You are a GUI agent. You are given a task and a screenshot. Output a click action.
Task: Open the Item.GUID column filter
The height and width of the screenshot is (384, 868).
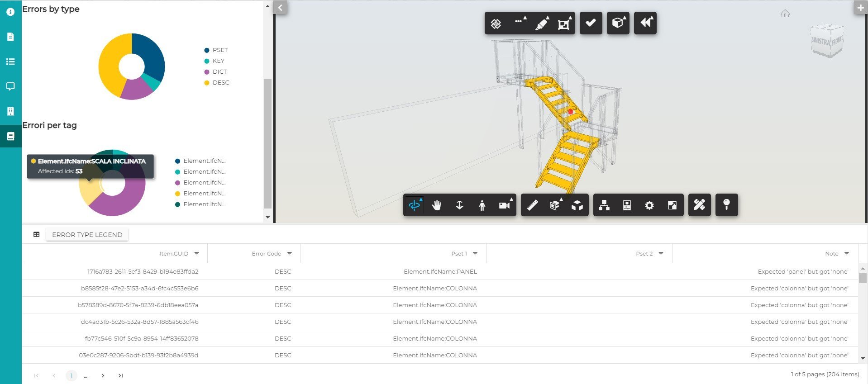[x=196, y=254]
